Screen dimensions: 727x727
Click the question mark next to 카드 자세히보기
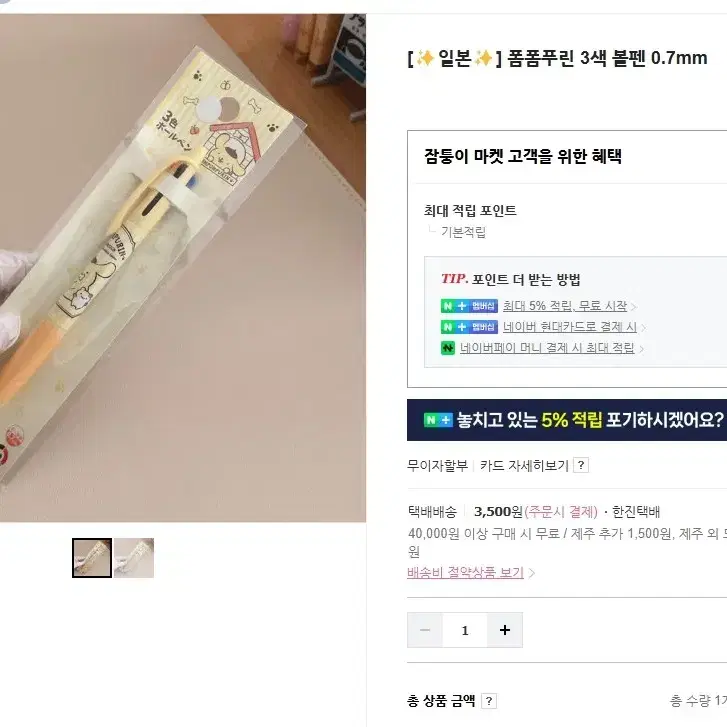click(581, 465)
